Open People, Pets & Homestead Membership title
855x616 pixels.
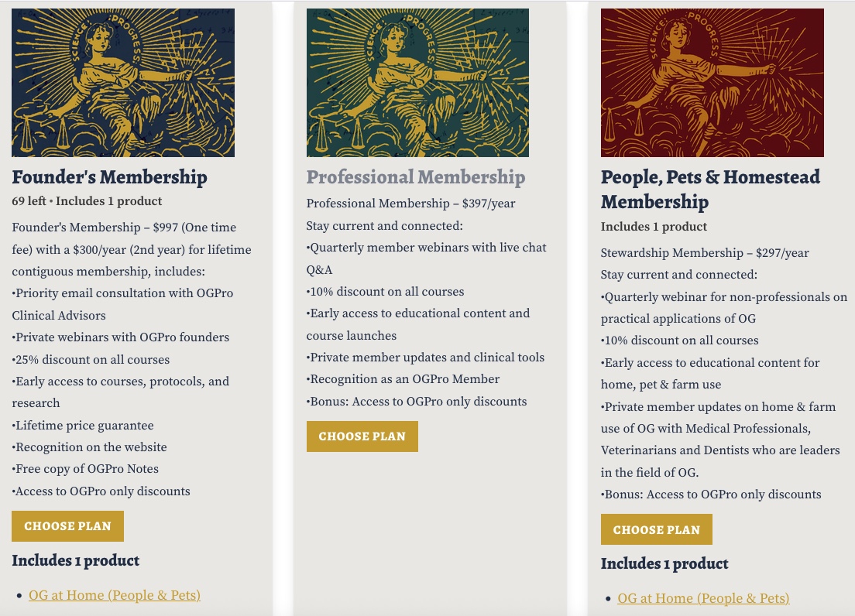click(710, 189)
